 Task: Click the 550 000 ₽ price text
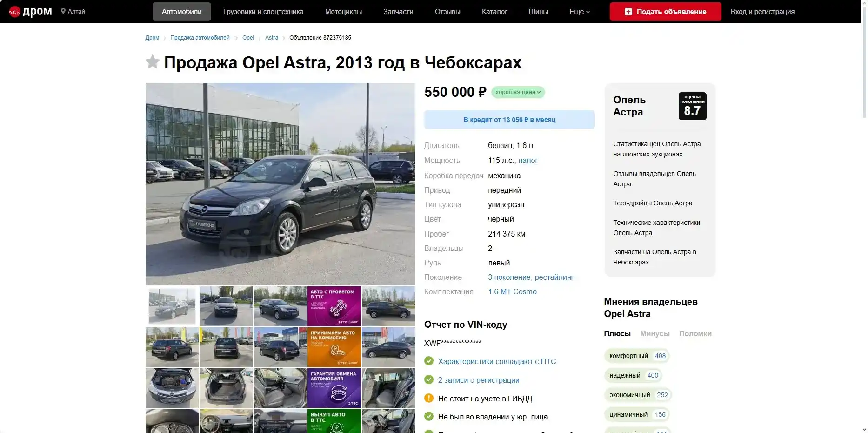pyautogui.click(x=455, y=92)
